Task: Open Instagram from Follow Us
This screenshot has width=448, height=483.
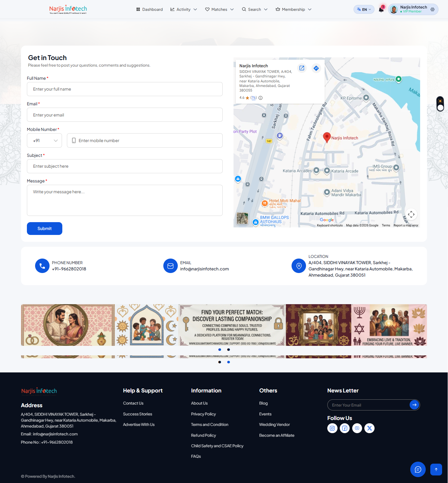Action: (x=332, y=428)
